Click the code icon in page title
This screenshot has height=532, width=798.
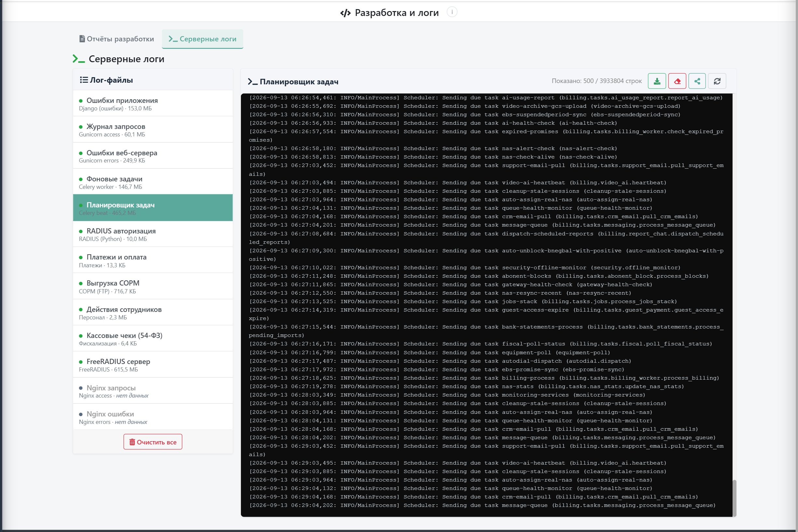click(345, 13)
